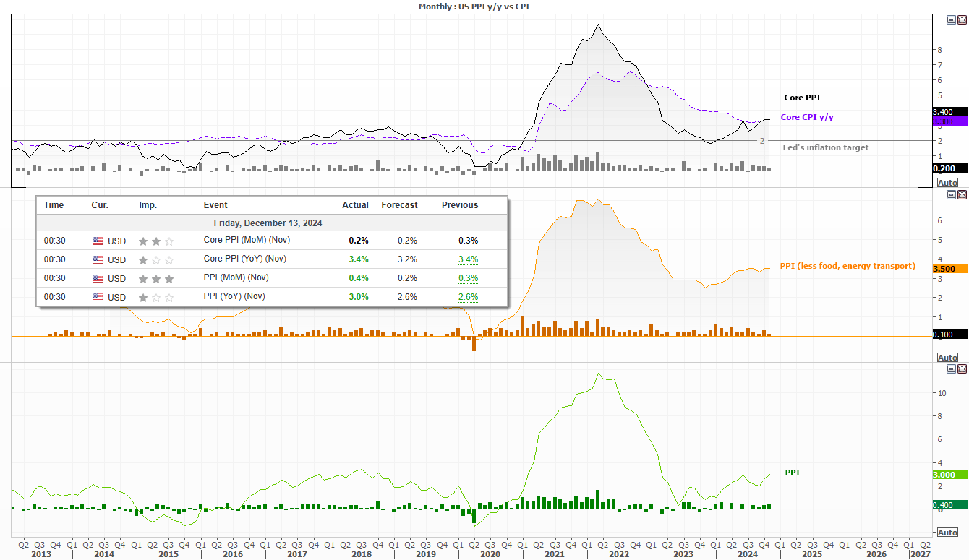Click the 3.2% forecast for Core PPI YoY
The image size is (969, 560).
pos(407,259)
